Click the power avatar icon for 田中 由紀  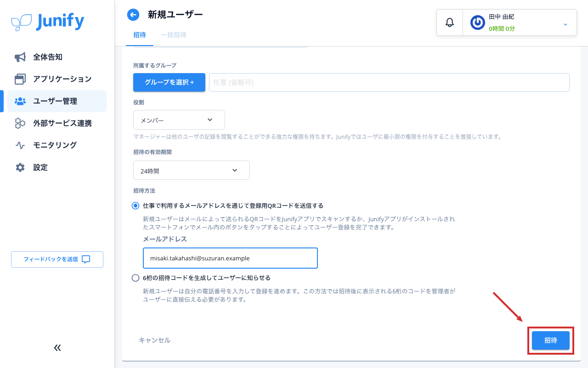click(478, 22)
